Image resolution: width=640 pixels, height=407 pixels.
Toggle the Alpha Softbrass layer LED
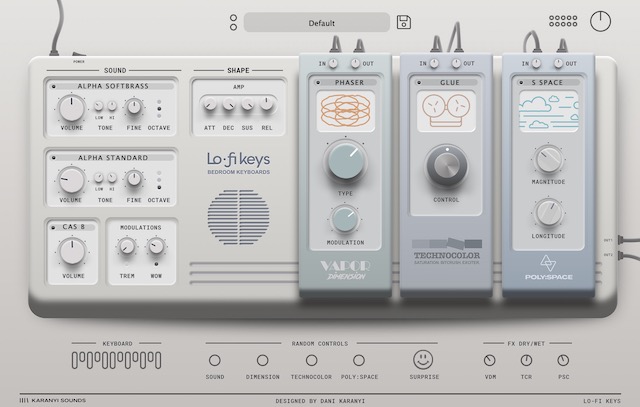pos(52,87)
